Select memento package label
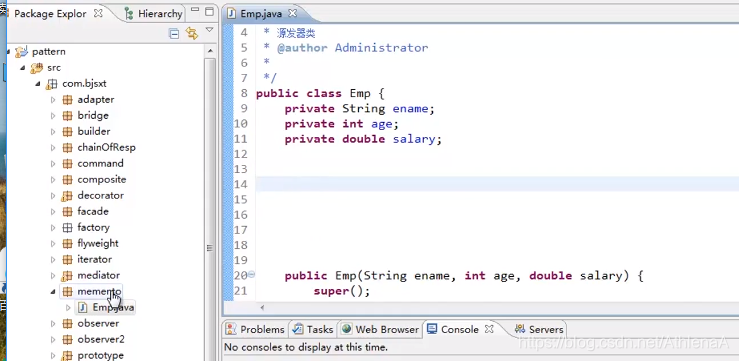Screen dimensions: 739x361 pos(99,291)
